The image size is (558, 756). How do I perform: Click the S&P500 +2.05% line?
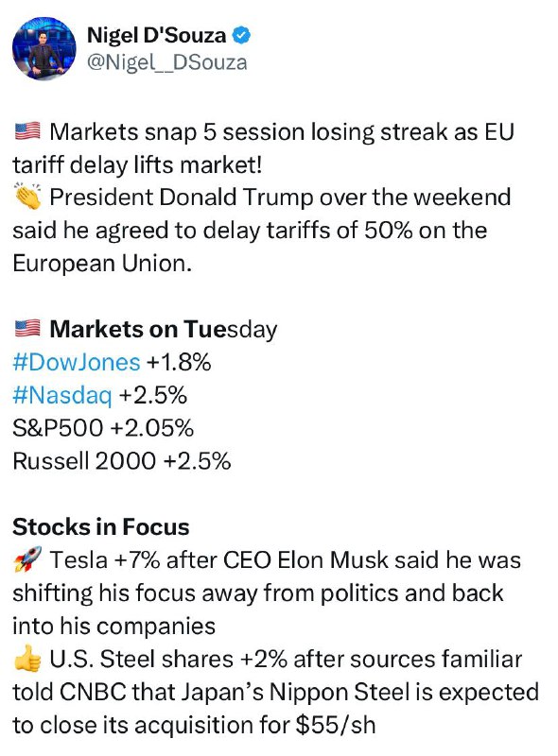[103, 428]
